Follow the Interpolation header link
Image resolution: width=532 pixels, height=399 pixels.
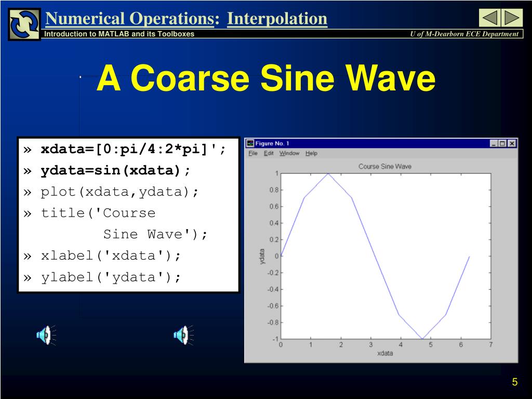277,19
